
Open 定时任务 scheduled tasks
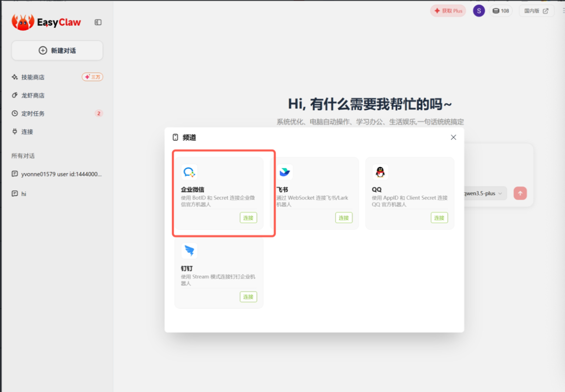[x=32, y=114]
